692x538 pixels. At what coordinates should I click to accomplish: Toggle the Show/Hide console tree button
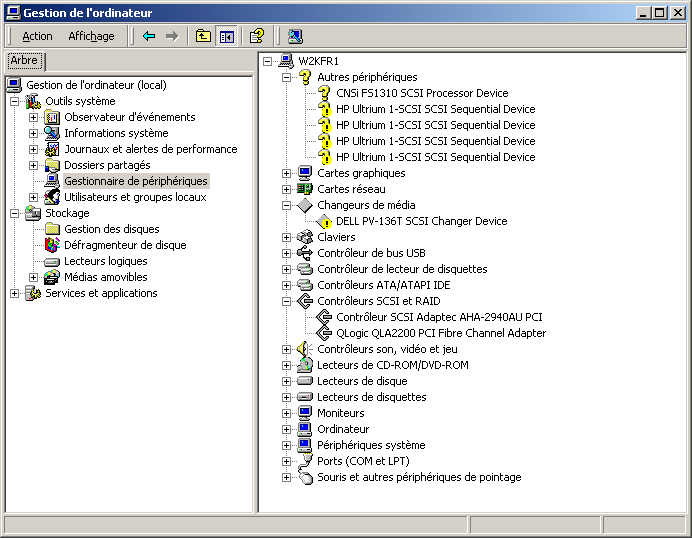coord(227,36)
